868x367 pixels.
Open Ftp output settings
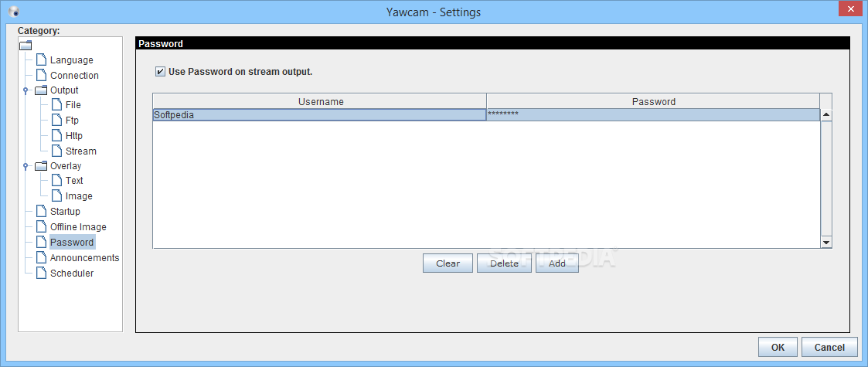point(72,120)
